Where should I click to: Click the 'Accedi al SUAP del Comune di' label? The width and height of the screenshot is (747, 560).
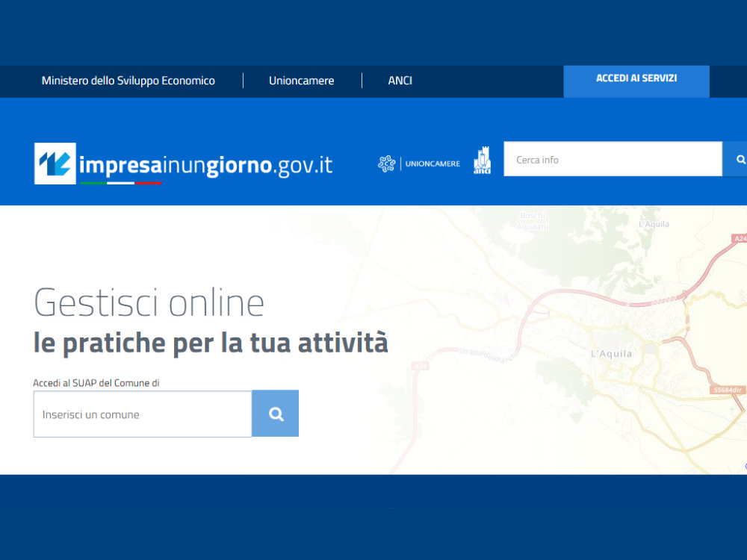pyautogui.click(x=96, y=383)
